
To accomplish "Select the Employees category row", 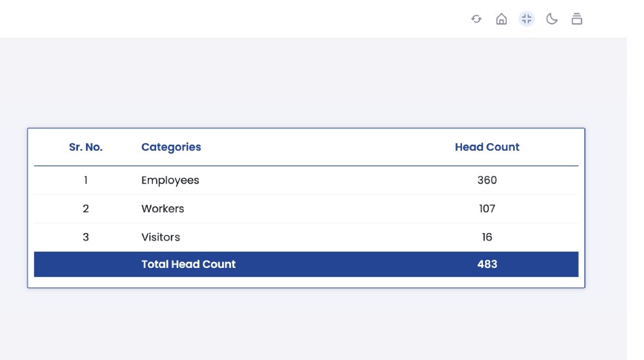I will 170,180.
